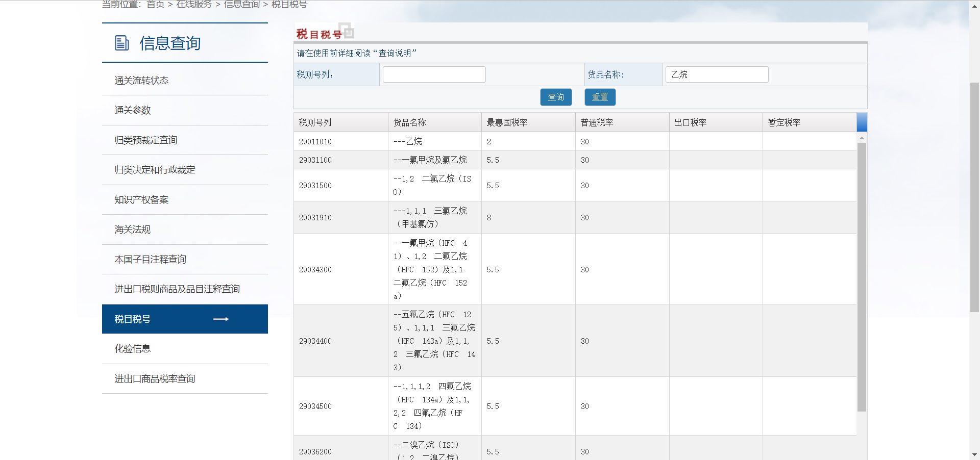Follow the 首页 breadcrumb link

[x=155, y=5]
